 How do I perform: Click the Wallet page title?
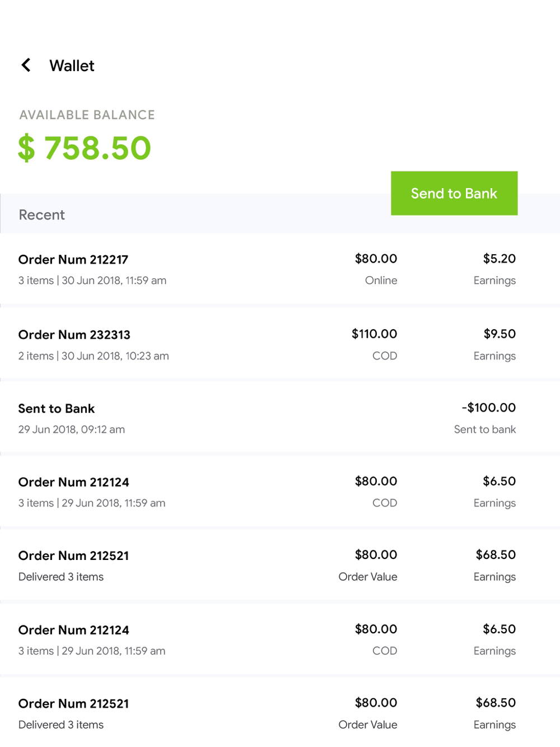72,66
